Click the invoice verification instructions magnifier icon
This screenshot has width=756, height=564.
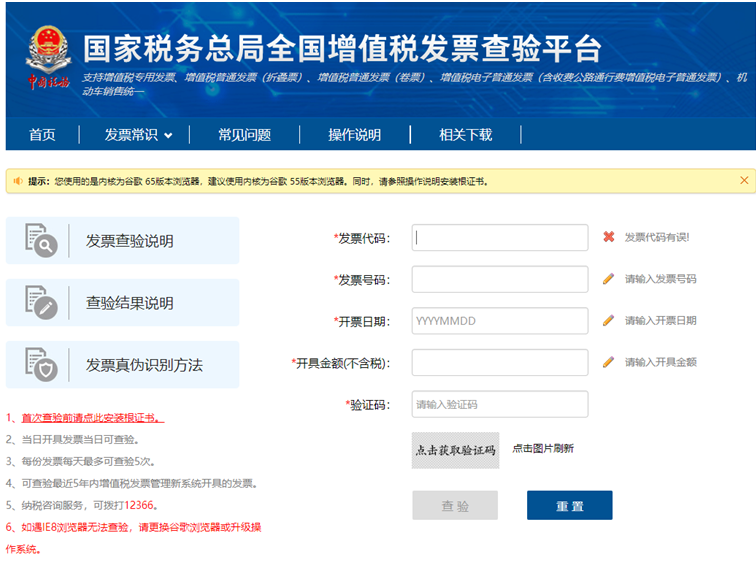point(41,241)
